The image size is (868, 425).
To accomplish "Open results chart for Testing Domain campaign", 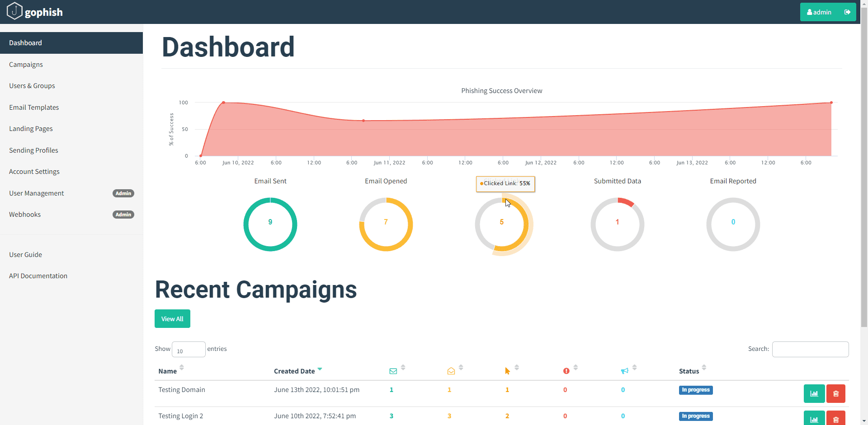I will click(x=814, y=393).
